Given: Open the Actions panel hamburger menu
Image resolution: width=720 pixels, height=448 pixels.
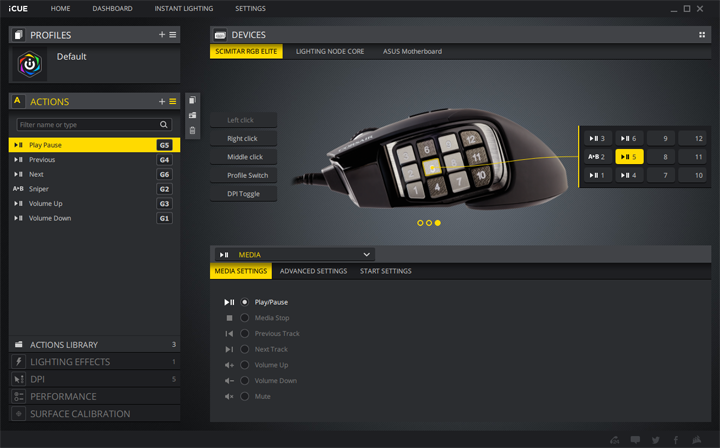Looking at the screenshot, I should tap(173, 101).
